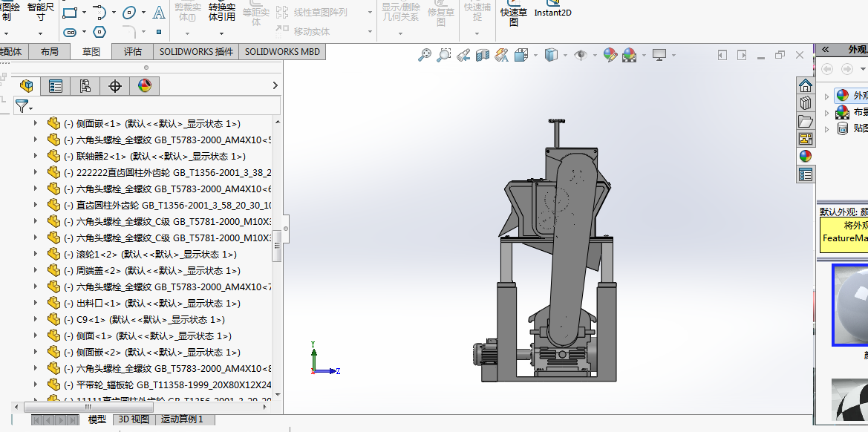
Task: Switch to the 运动算例 1 tab
Action: pyautogui.click(x=182, y=419)
